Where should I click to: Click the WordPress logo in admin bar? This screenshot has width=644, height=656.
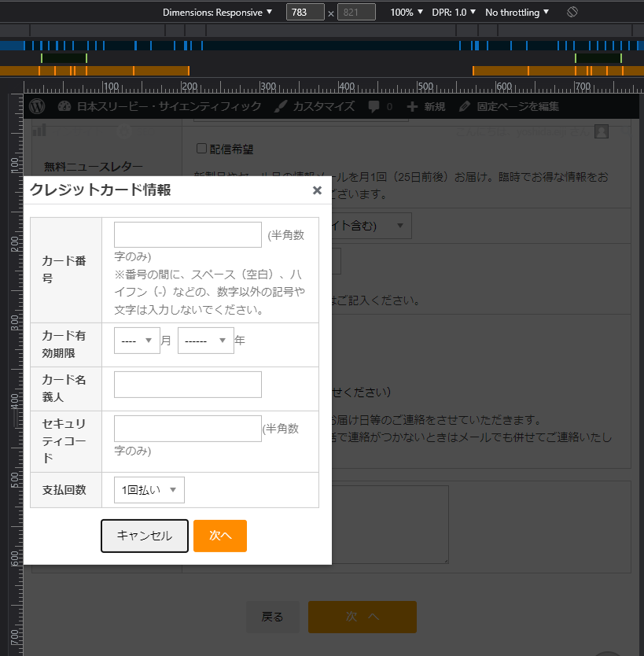click(x=37, y=106)
